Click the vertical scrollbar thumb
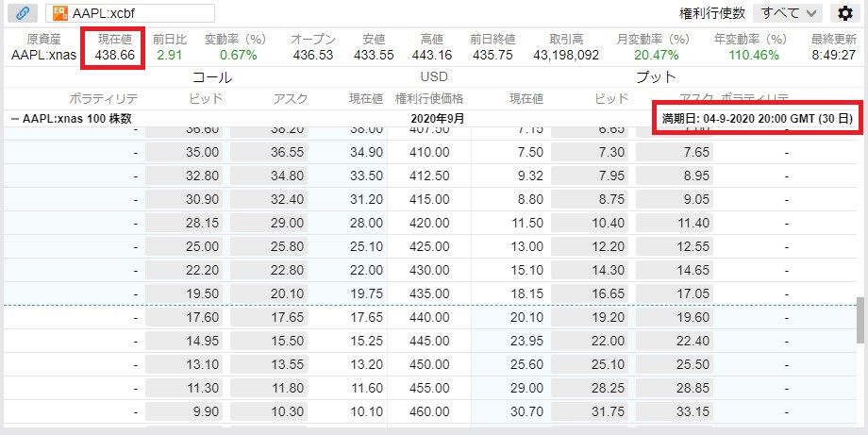The width and height of the screenshot is (868, 435). [x=860, y=320]
